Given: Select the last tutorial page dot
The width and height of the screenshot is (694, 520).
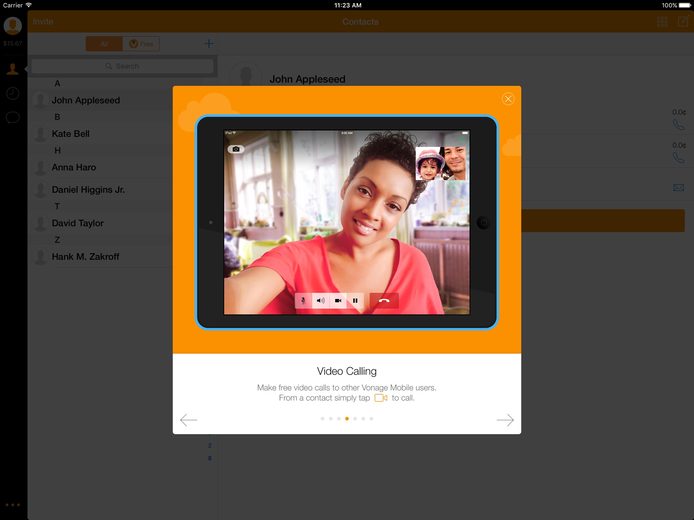Looking at the screenshot, I should tap(371, 418).
